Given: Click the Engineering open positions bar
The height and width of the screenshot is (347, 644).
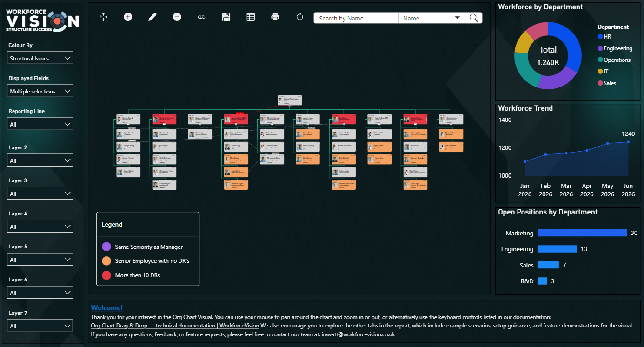Looking at the screenshot, I should tap(557, 249).
